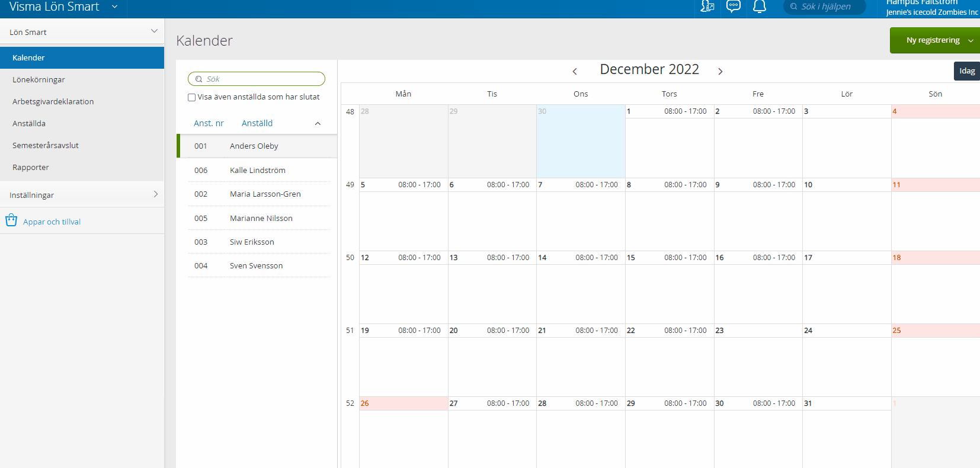Open Lönekörningar in the sidebar

(x=39, y=79)
